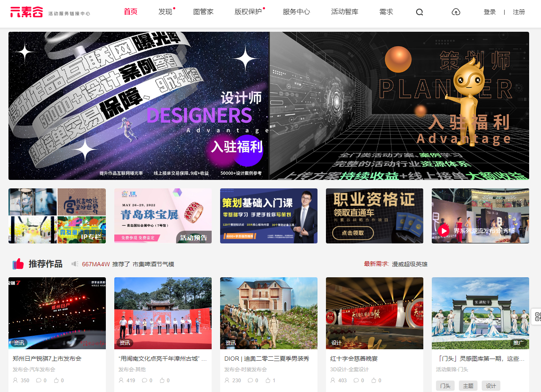Image resolution: width=541 pixels, height=392 pixels.
Task: Open the 设计师 DESIGNERS banner
Action: tap(139, 106)
